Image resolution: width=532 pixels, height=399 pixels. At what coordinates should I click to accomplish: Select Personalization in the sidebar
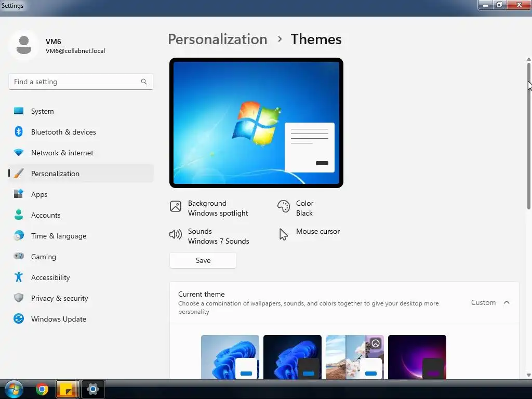click(x=81, y=174)
